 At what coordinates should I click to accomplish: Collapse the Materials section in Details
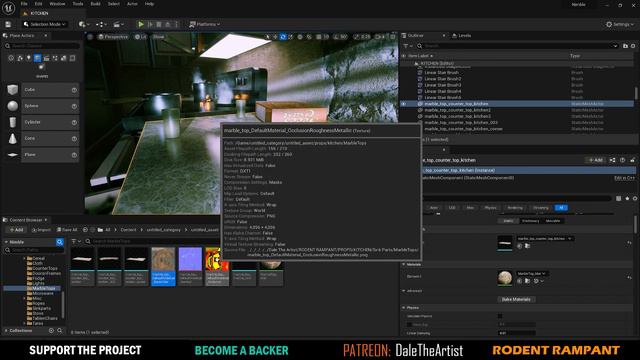click(x=404, y=264)
